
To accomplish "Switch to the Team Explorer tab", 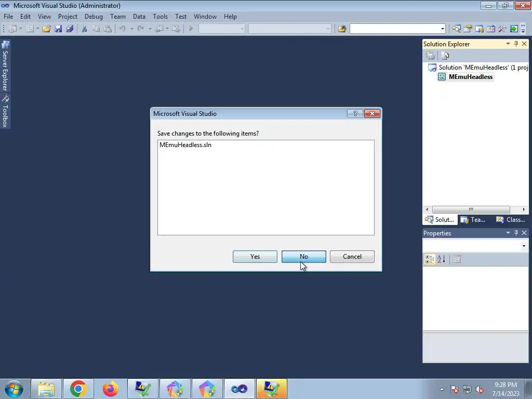I will click(x=474, y=220).
